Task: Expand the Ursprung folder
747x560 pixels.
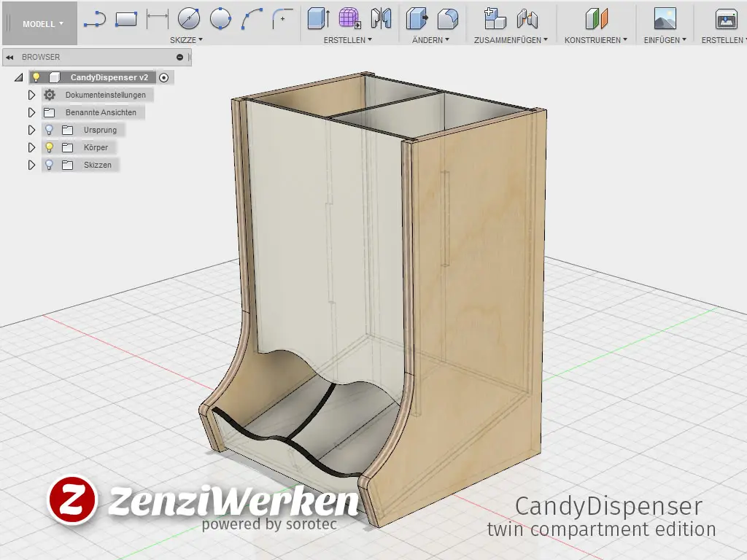Action: point(31,130)
